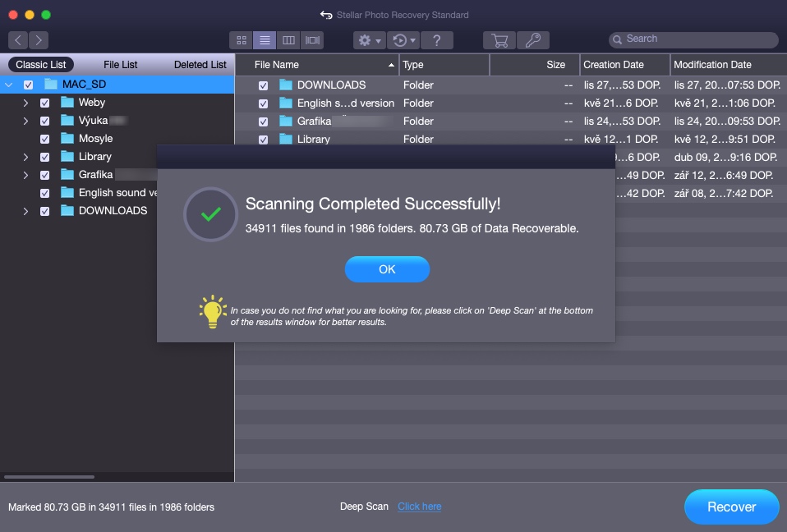Select the Classic List tab
The image size is (787, 532).
pyautogui.click(x=40, y=65)
